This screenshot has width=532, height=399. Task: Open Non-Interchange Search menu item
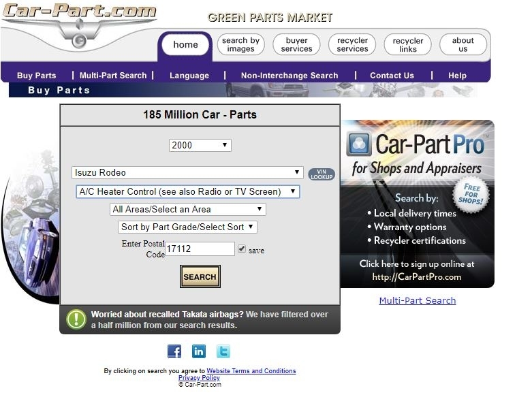point(290,76)
